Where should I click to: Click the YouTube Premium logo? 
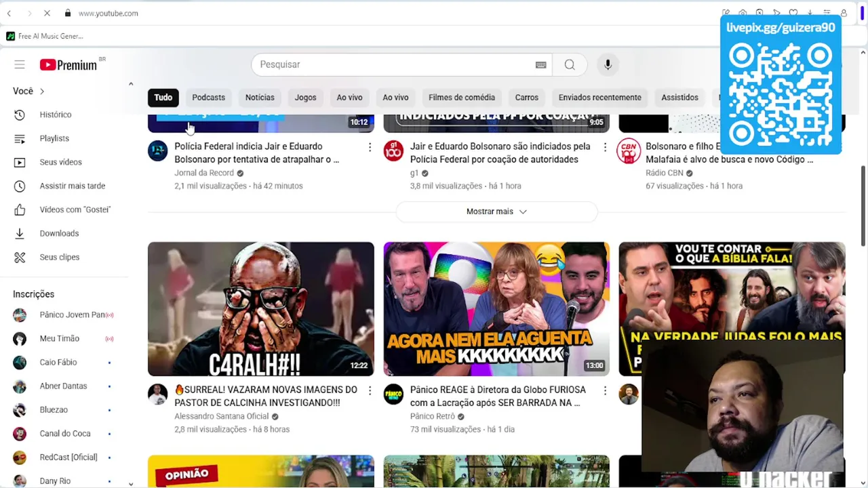click(x=68, y=65)
